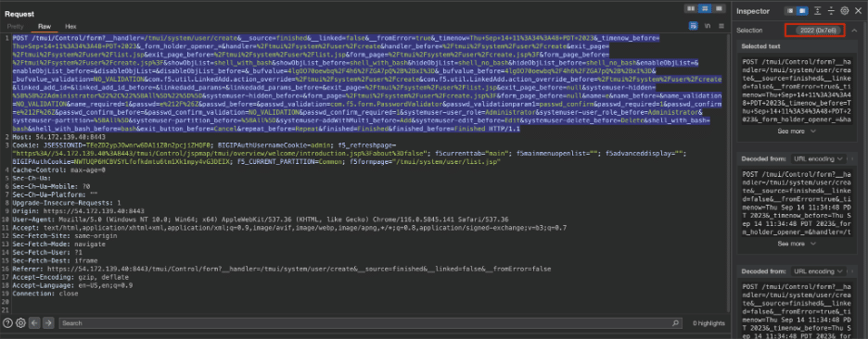Click the Origin header line
This screenshot has height=339, width=868.
click(x=78, y=211)
